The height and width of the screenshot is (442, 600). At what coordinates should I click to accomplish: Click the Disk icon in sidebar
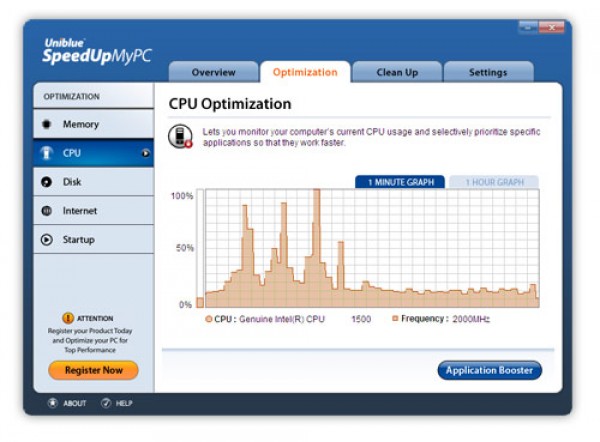point(47,182)
